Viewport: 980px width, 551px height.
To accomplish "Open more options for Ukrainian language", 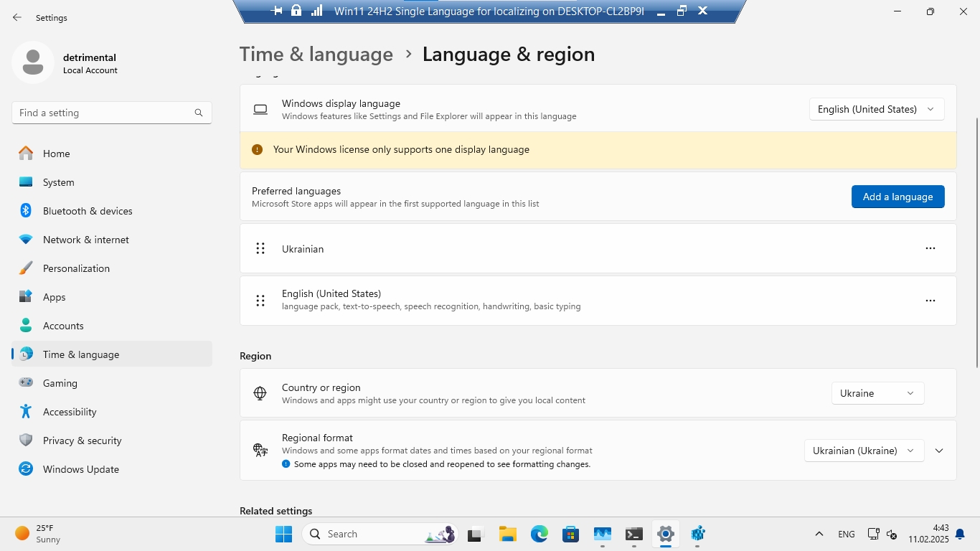I will (x=930, y=248).
